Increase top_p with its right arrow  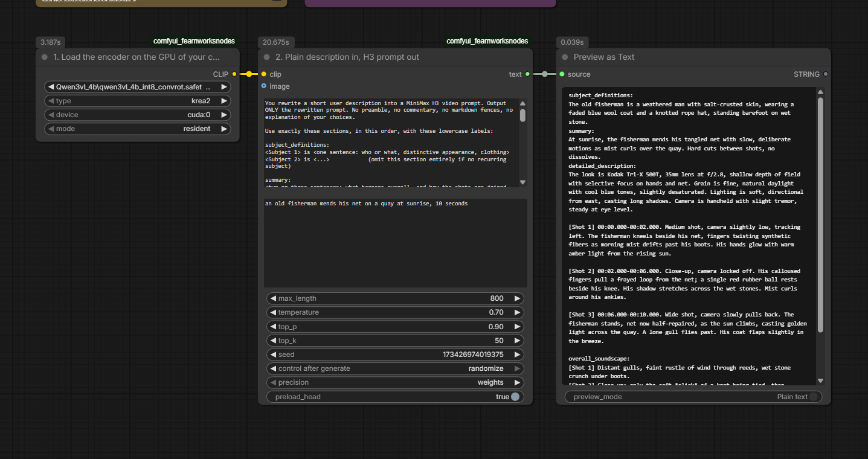[517, 327]
